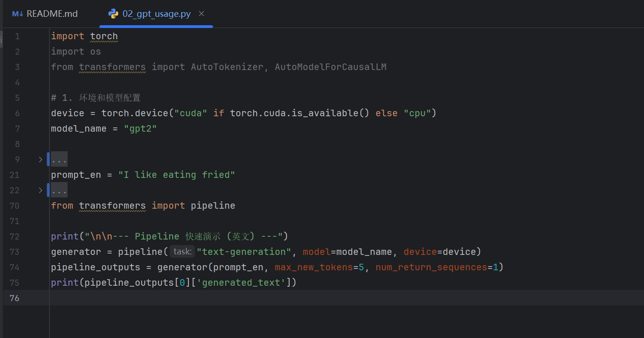Screen dimensions: 644x338
Task: Expand the folded code at line 9
Action: (x=41, y=160)
